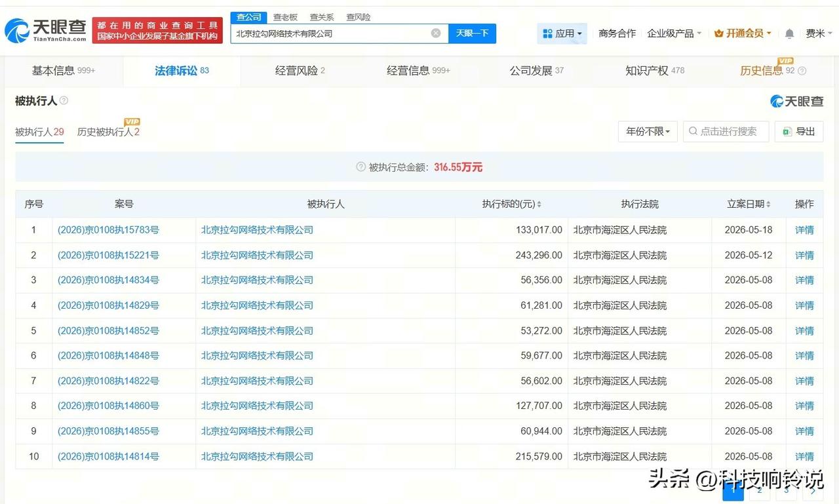The height and width of the screenshot is (504, 839).
Task: Click the 点击进行搜索 field
Action: pyautogui.click(x=726, y=132)
